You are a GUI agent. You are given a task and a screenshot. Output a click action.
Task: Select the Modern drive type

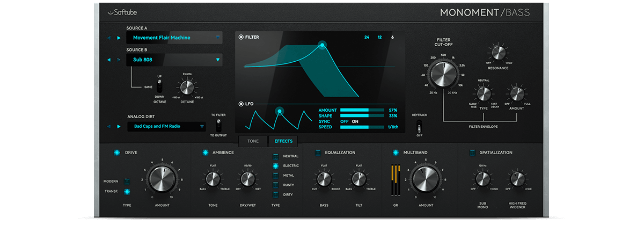coord(127,181)
